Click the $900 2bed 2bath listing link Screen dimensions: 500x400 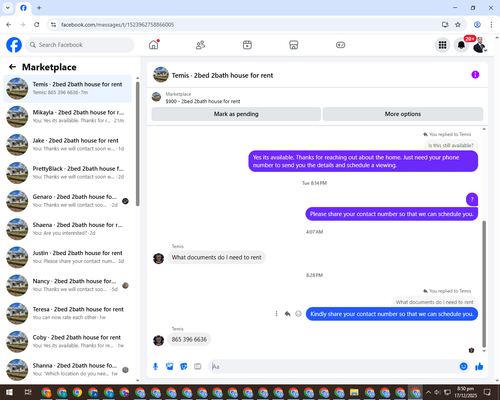click(x=203, y=101)
